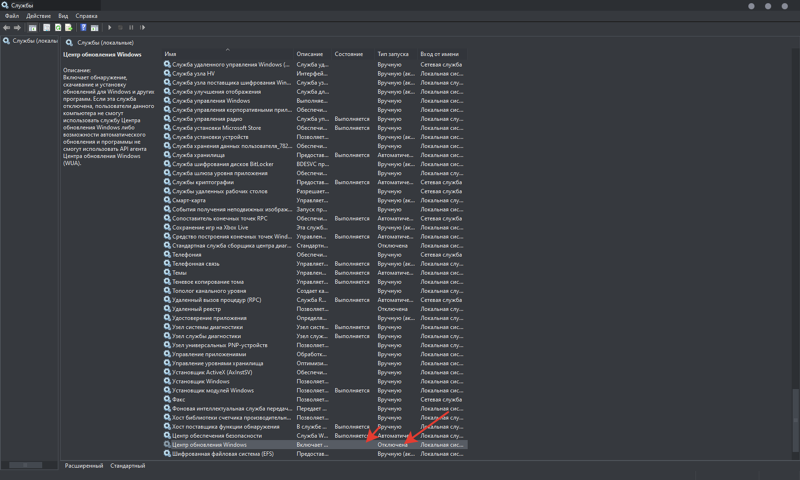Screen dimensions: 800x480
Task: Select Службы криптографии row
Action: point(315,182)
